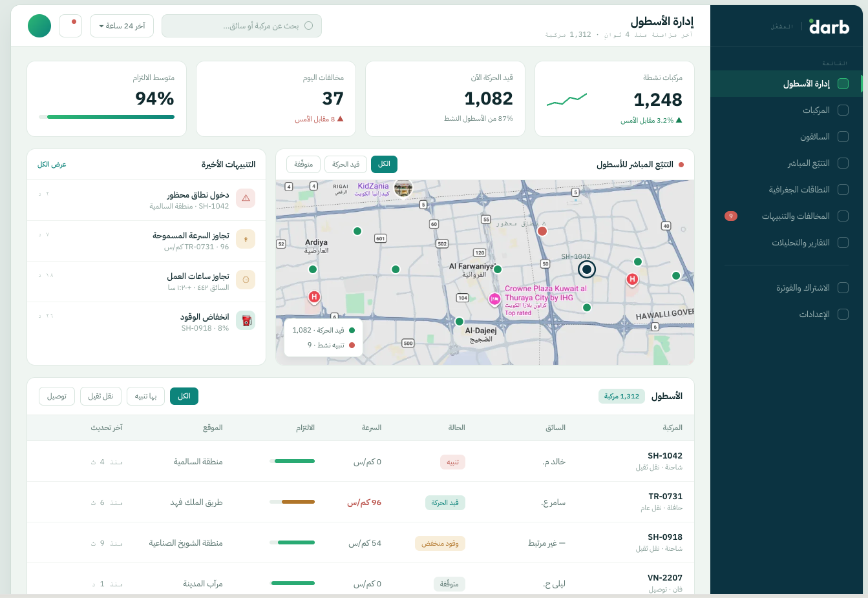Search for a vehicle or driver field
The image size is (868, 598).
tap(242, 26)
